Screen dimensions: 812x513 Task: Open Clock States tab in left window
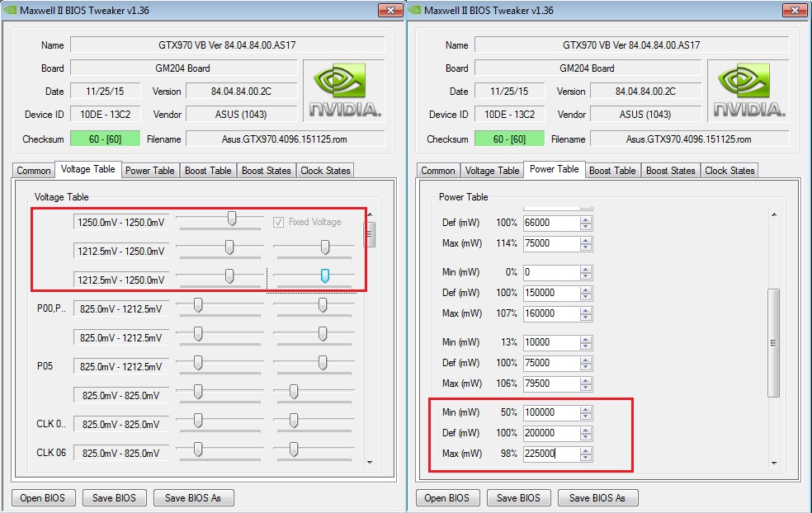pos(325,170)
